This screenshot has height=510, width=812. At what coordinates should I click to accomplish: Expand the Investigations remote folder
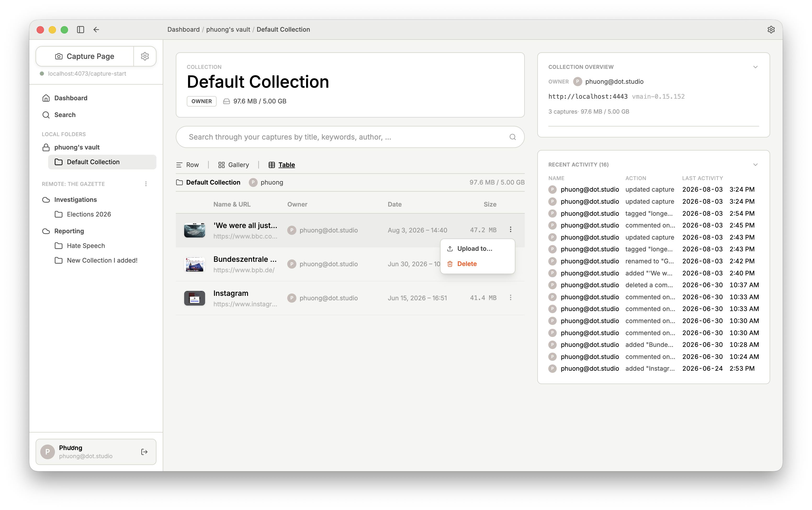pyautogui.click(x=76, y=200)
